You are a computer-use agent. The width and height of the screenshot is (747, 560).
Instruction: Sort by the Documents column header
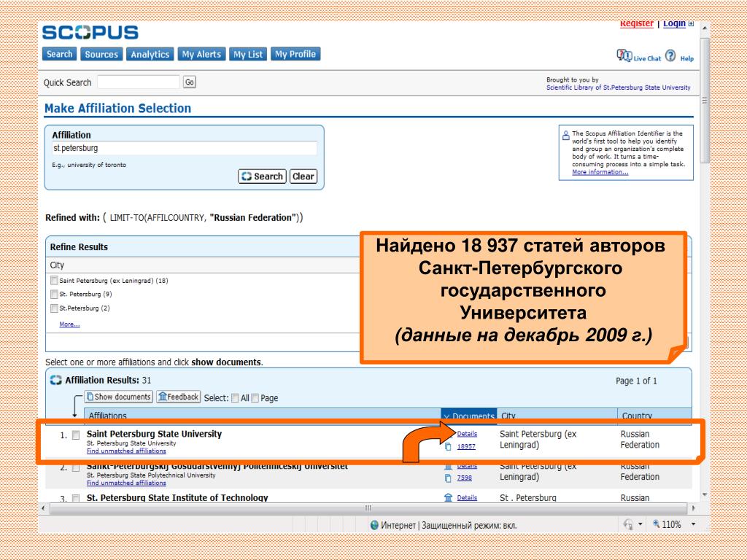tap(469, 416)
